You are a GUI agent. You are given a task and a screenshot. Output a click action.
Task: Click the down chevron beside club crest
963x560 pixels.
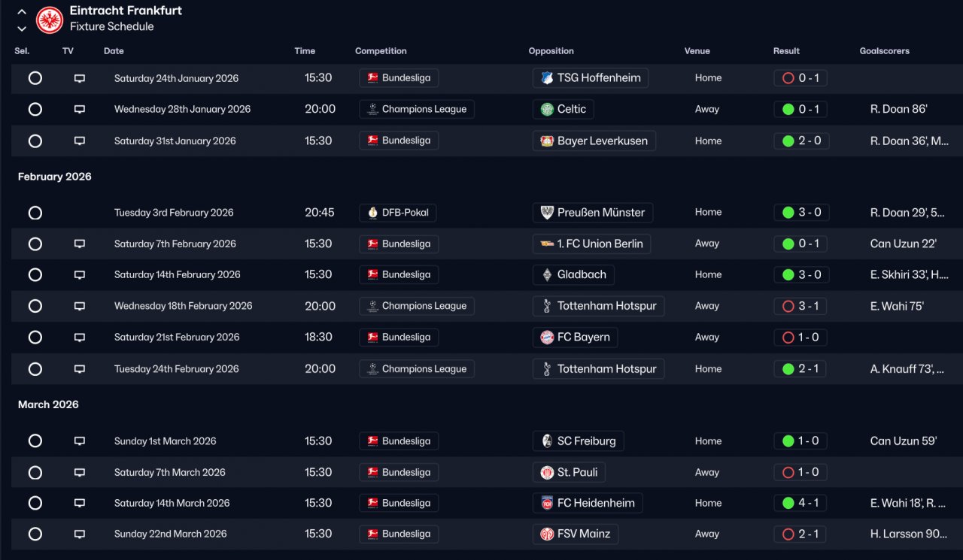22,29
